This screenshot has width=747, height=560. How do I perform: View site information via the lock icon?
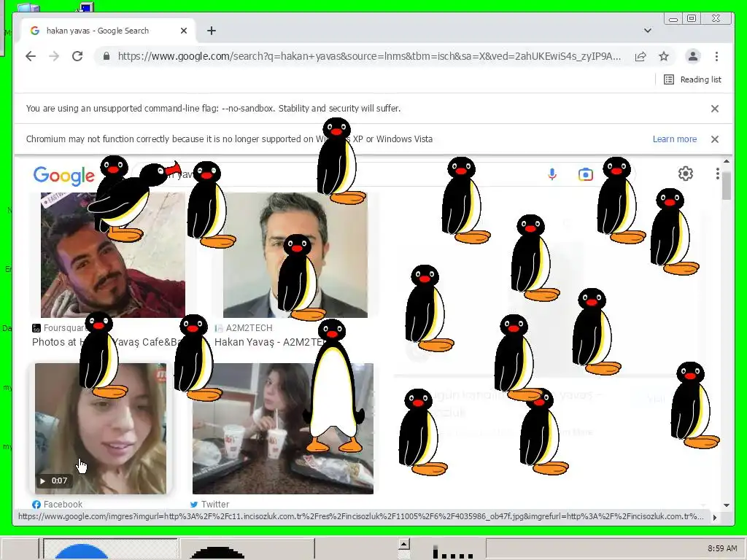[107, 56]
